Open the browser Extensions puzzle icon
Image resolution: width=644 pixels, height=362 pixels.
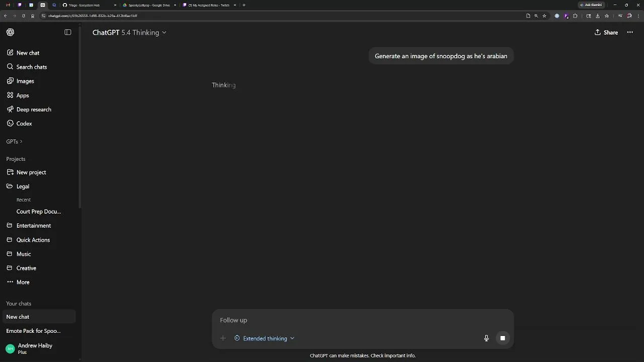tap(575, 16)
